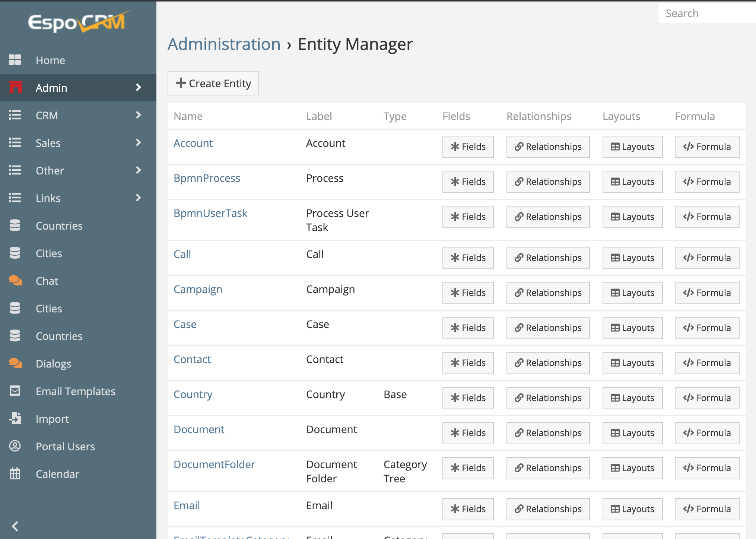Click into the Search field
Viewport: 756px width, 539px height.
[708, 13]
